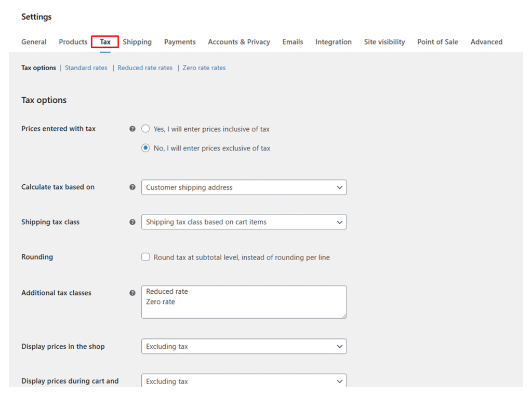Click help icon next to Shipping tax class

pos(132,222)
